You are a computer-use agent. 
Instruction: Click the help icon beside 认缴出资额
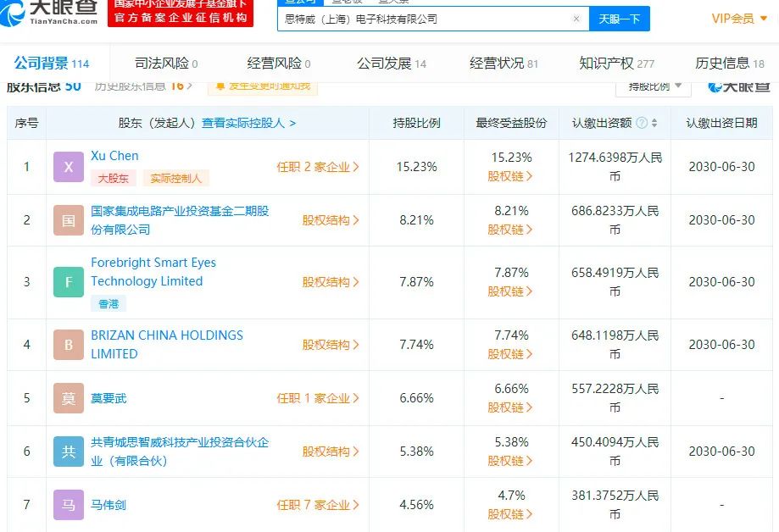[x=642, y=123]
